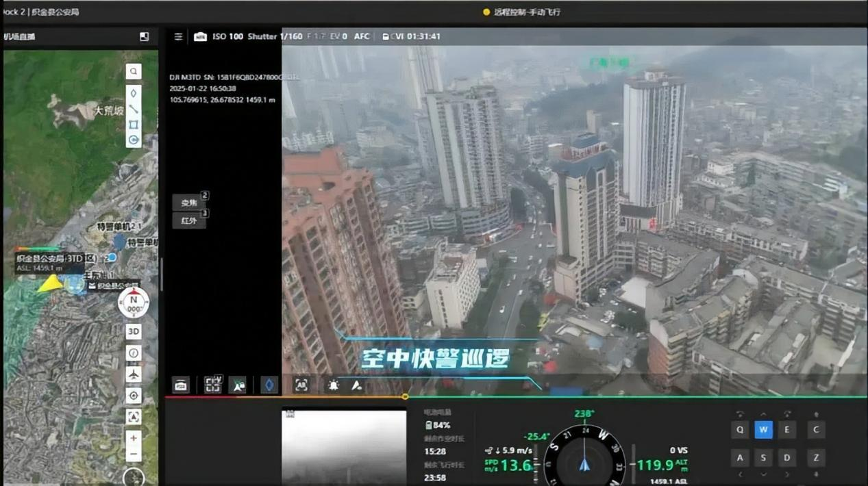
Task: Click the 23:58 flight time value
Action: coord(435,477)
